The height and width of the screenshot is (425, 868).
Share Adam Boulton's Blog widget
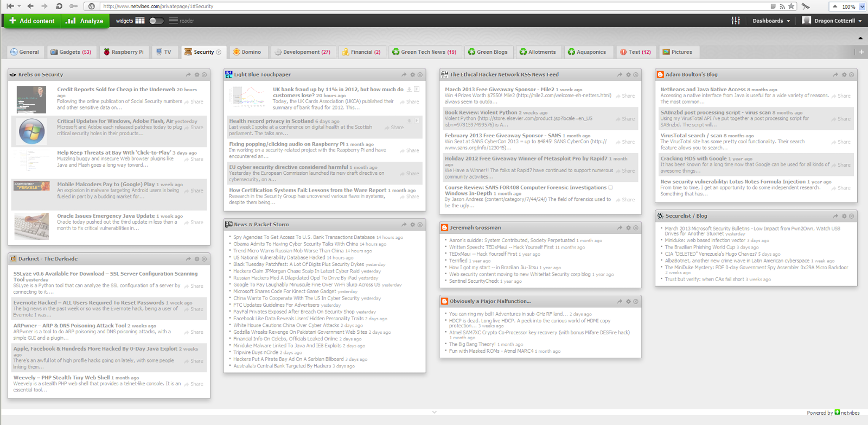click(x=835, y=75)
